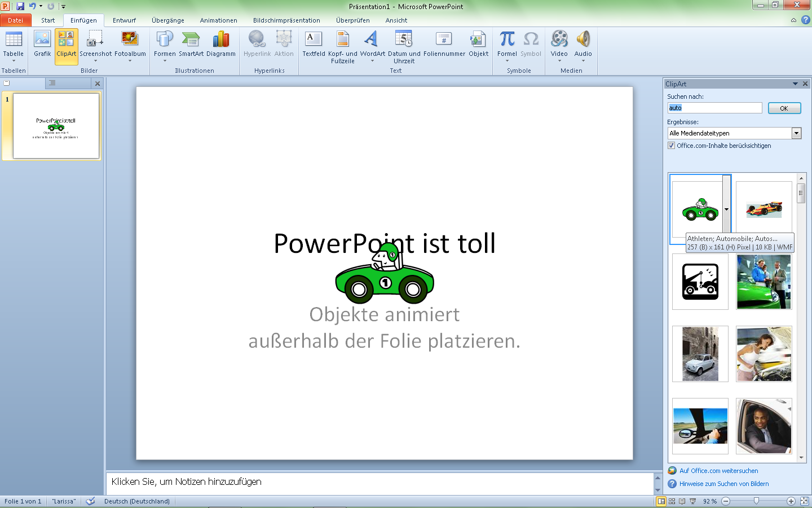Select the tow truck clipart thumbnail
The width and height of the screenshot is (812, 508).
click(x=700, y=282)
